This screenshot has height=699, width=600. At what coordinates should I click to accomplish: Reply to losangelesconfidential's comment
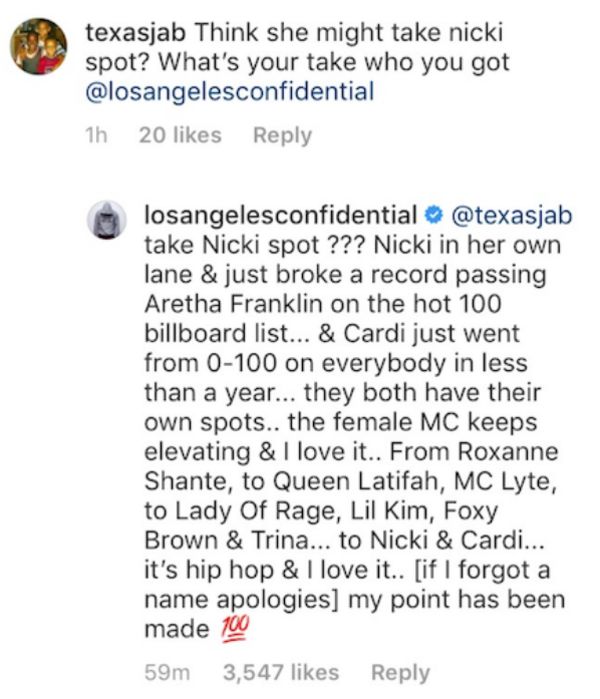point(400,672)
